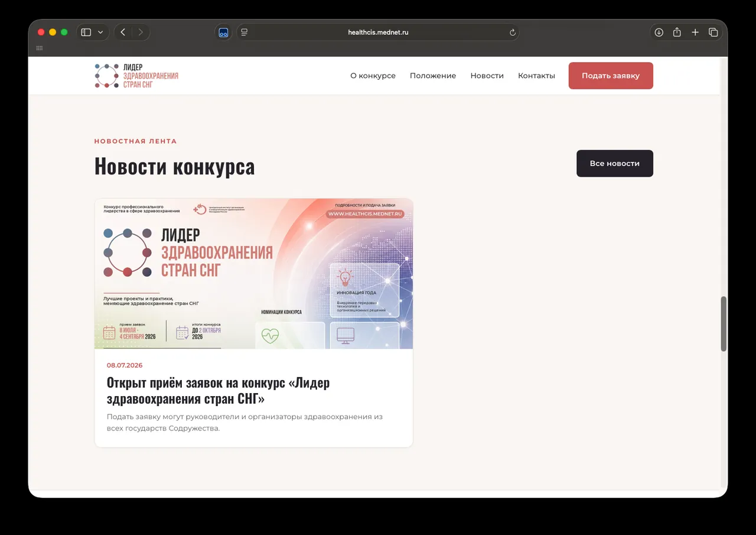The image size is (756, 535).
Task: Reload the healthcis.mednet.ru page
Action: tap(513, 33)
